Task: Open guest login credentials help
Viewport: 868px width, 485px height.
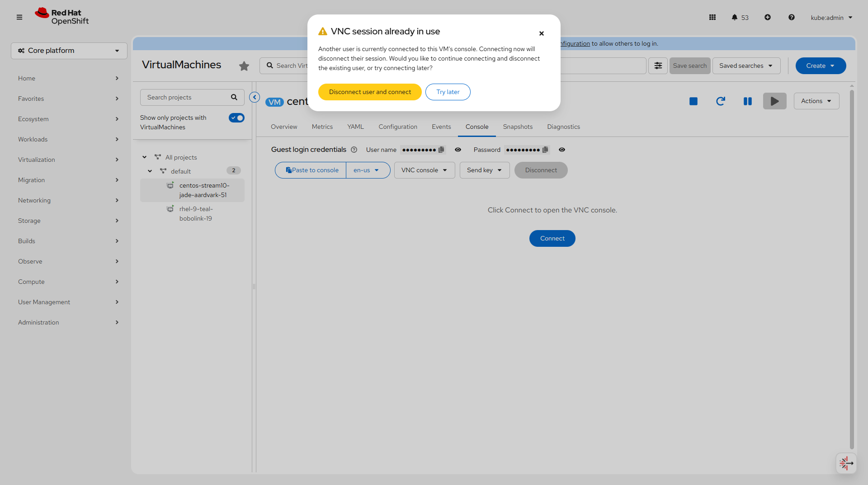Action: coord(354,150)
